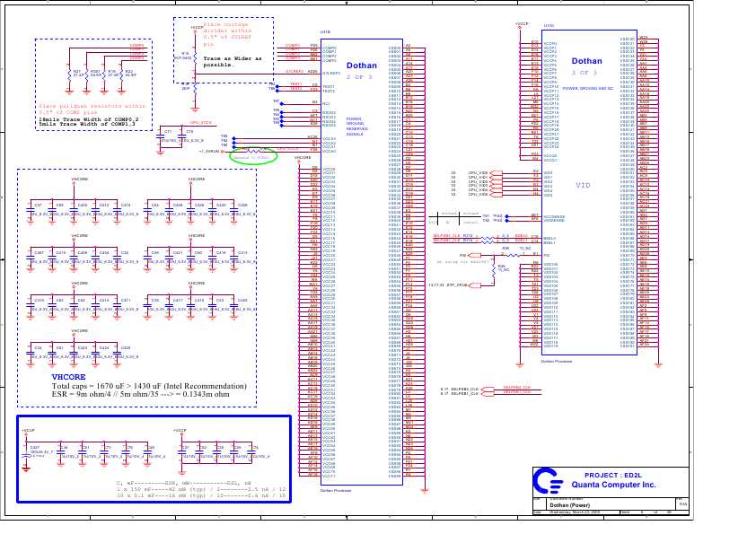Click the 'POWER, GROUND AND NC' chip description
Screen dimensions: 756x534
click(588, 89)
